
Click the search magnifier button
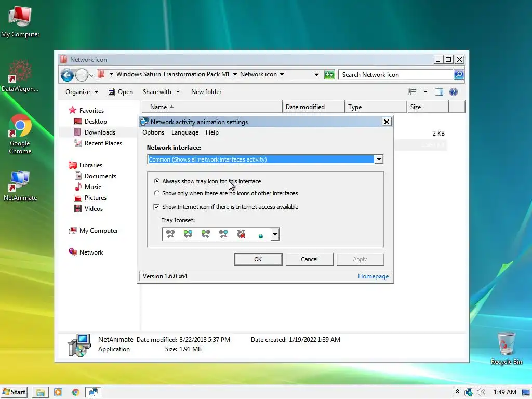click(x=459, y=75)
